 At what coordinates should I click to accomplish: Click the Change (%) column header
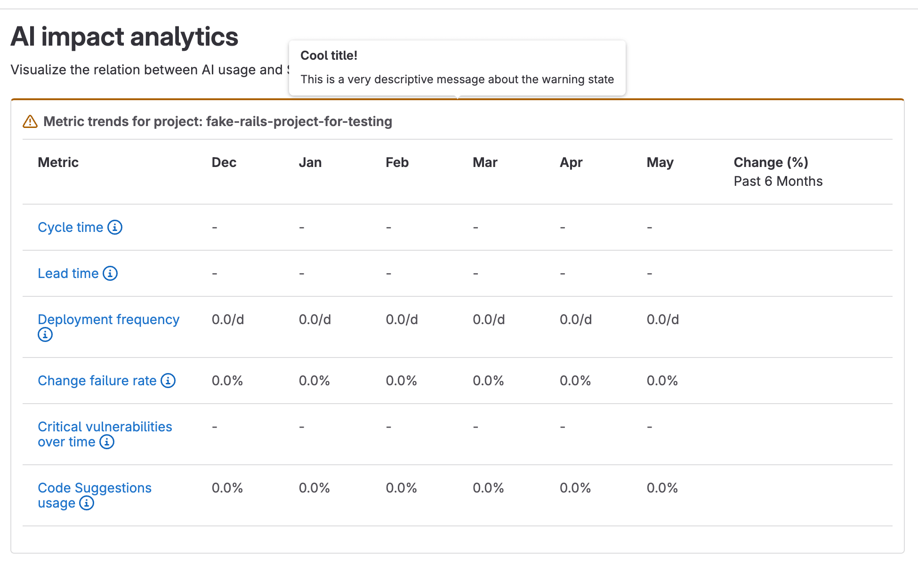click(771, 163)
